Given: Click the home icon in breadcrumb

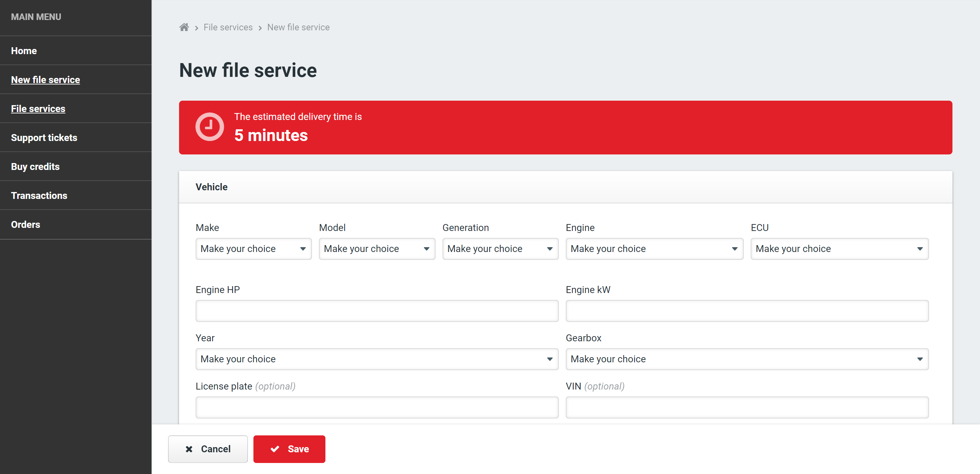Looking at the screenshot, I should tap(184, 28).
